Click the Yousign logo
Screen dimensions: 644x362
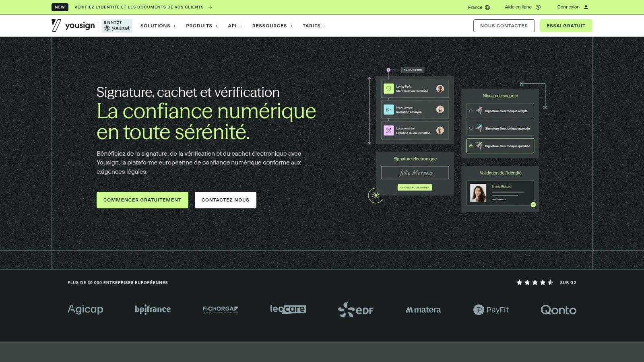(x=72, y=25)
